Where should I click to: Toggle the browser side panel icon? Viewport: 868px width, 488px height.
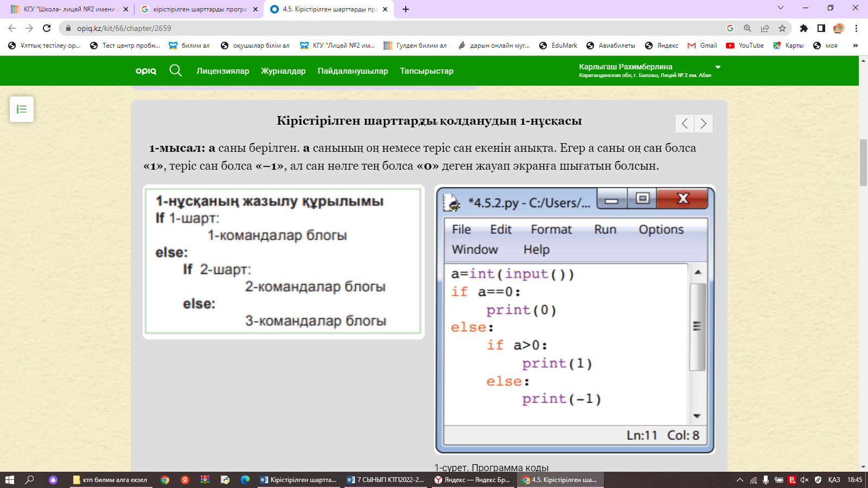click(821, 28)
